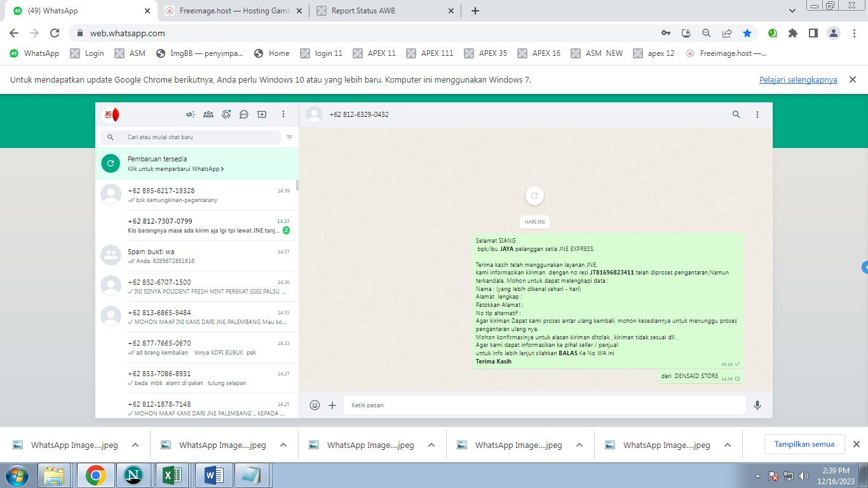Share this page using the share icon
This screenshot has height=488, width=868.
(x=727, y=33)
